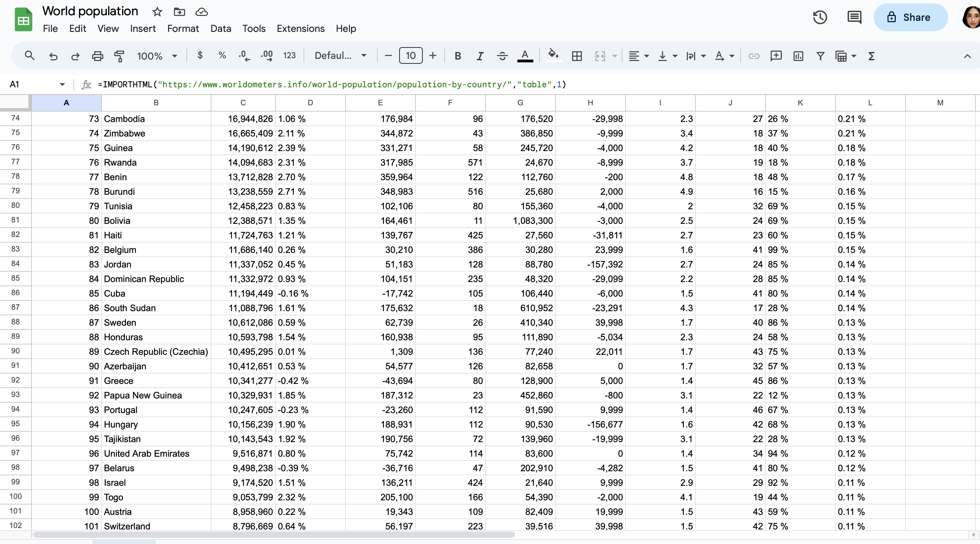Screen dimensions: 980x544
Task: Click the Share button
Action: click(910, 18)
